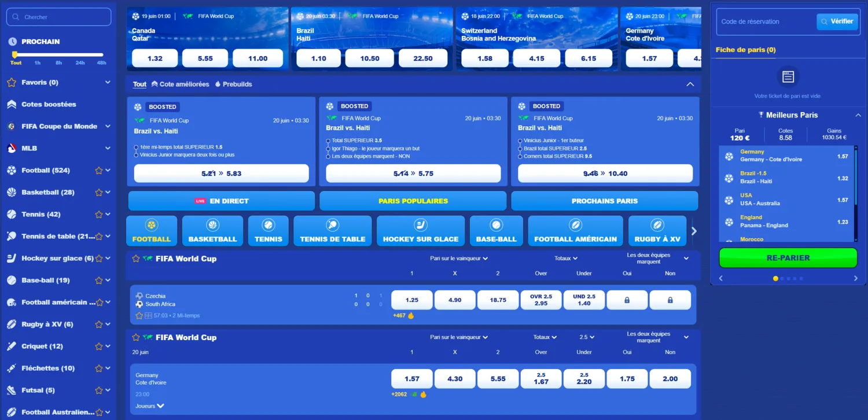Click the green RE-PARIER button
Screen dimensions: 868x420
tap(788, 258)
